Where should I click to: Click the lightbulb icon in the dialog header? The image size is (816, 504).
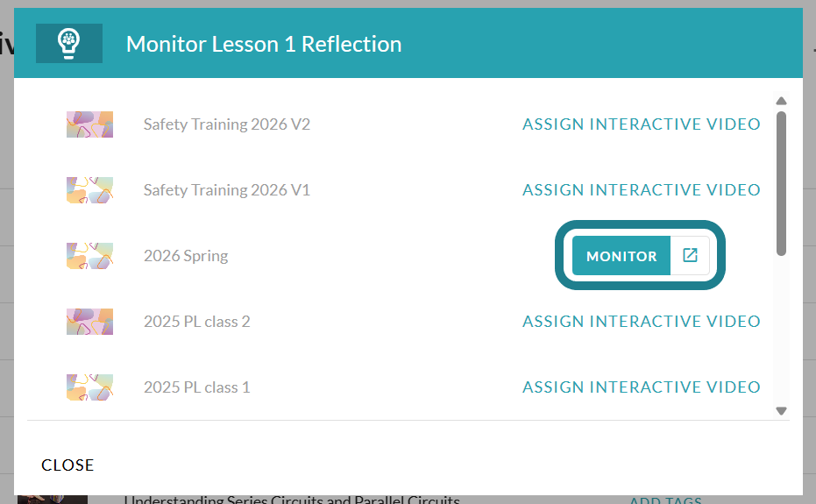68,44
